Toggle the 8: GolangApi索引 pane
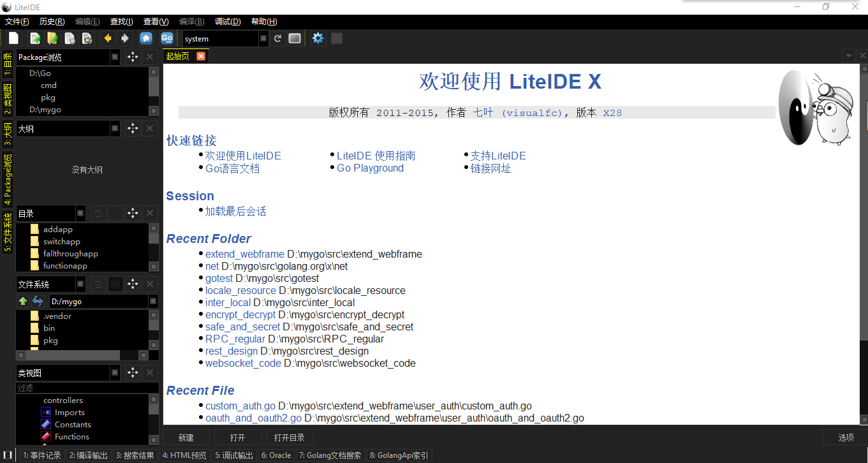 [399, 455]
